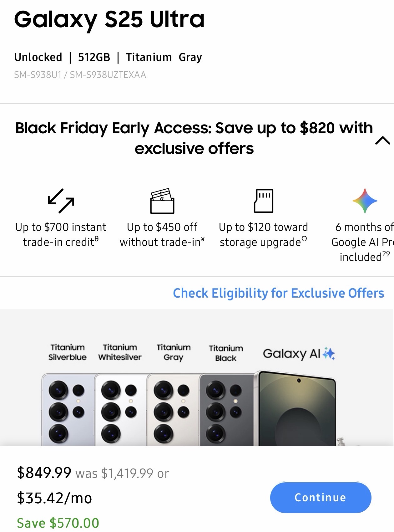Tap the Galaxy AI front display phone
The width and height of the screenshot is (394, 532).
(x=297, y=409)
